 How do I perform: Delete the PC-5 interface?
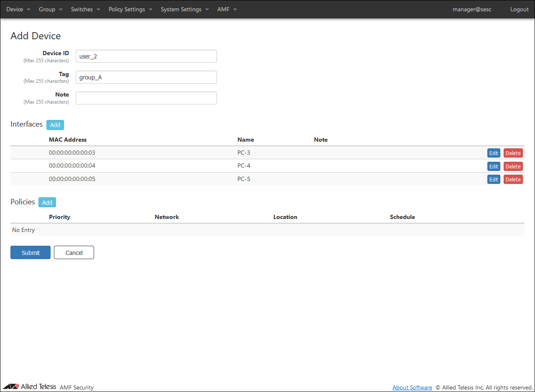pos(513,180)
